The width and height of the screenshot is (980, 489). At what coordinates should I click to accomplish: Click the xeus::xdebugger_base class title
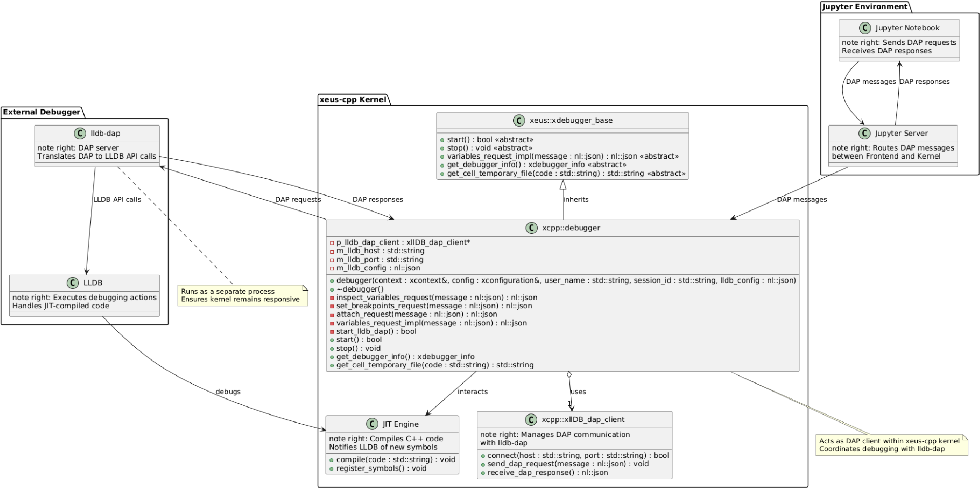571,121
